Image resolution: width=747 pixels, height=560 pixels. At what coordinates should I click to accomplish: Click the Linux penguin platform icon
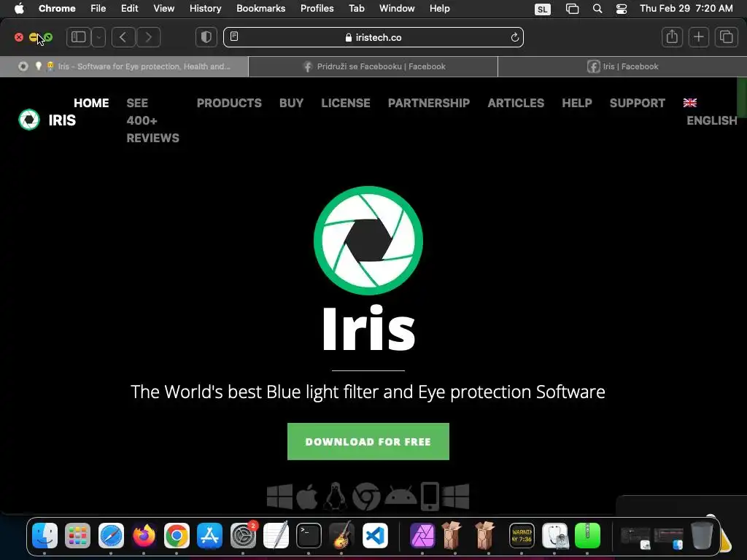point(336,497)
